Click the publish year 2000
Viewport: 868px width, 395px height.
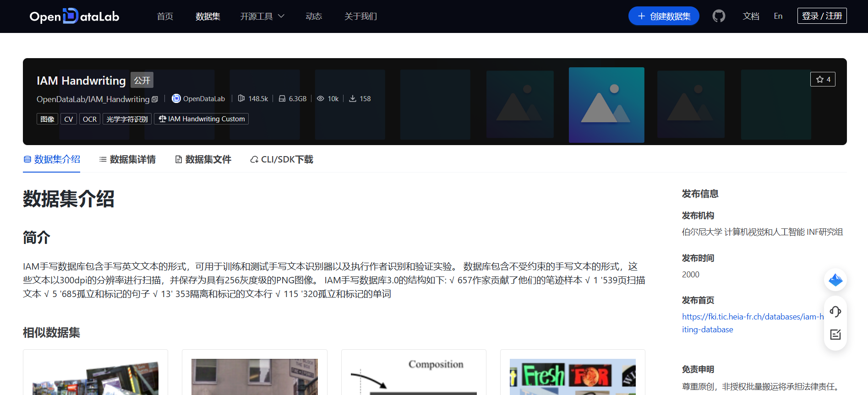click(x=690, y=275)
